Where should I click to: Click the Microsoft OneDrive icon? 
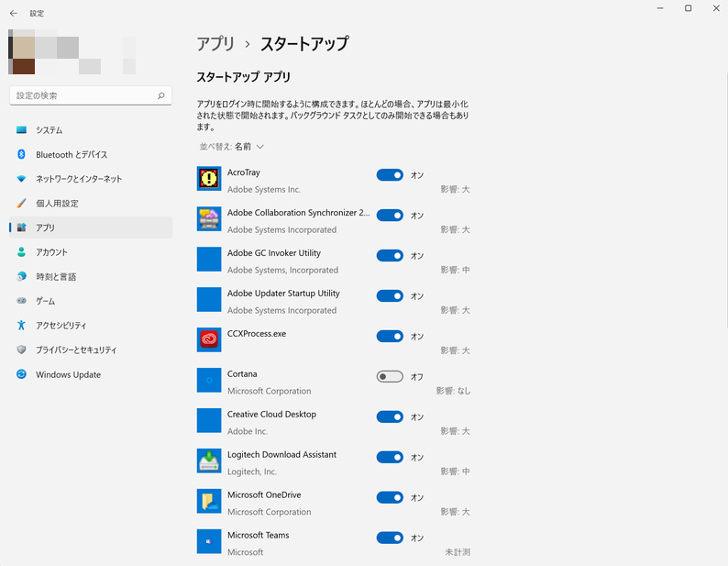tap(209, 501)
